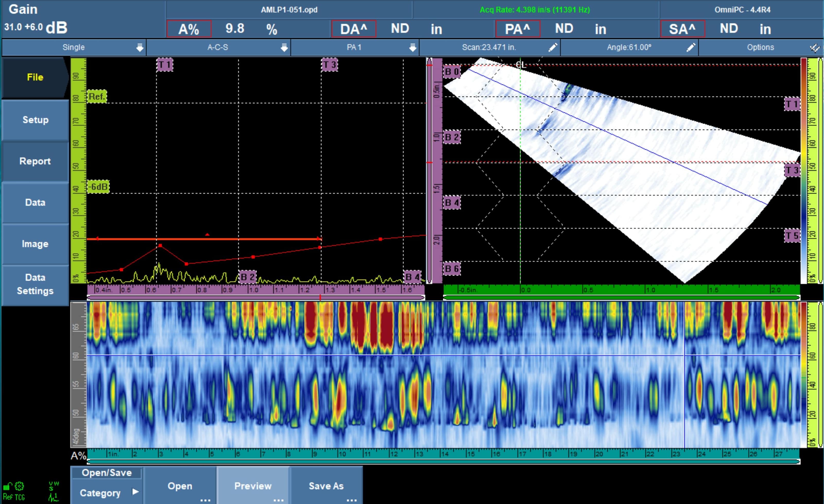Image resolution: width=824 pixels, height=504 pixels.
Task: Select the DA^ reading field
Action: click(354, 29)
